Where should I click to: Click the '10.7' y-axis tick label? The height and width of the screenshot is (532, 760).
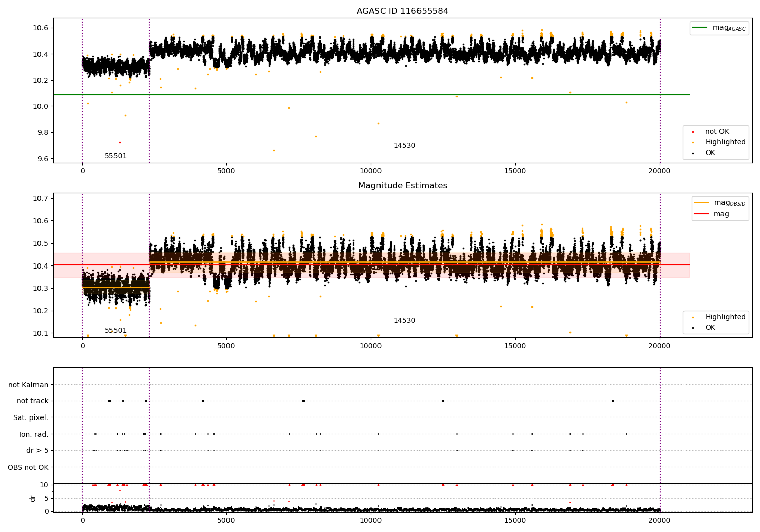point(41,198)
